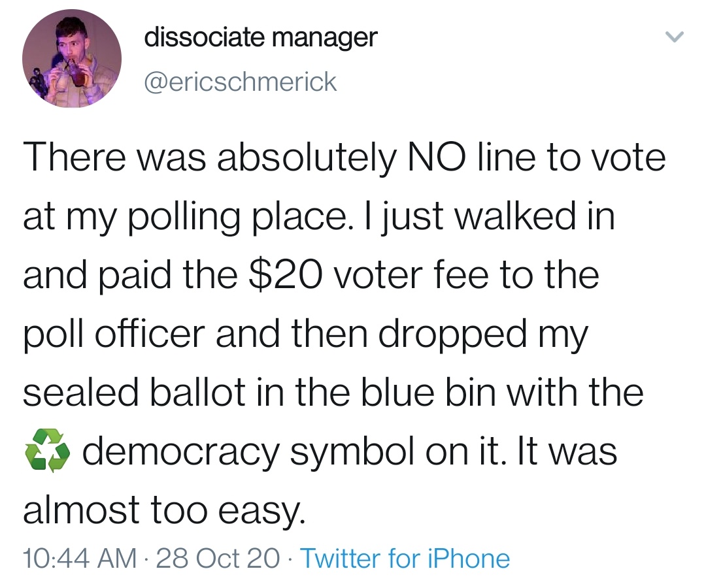Screen dimensions: 706x588
Task: Open the Twitter for iPhone source link
Action: pos(405,559)
